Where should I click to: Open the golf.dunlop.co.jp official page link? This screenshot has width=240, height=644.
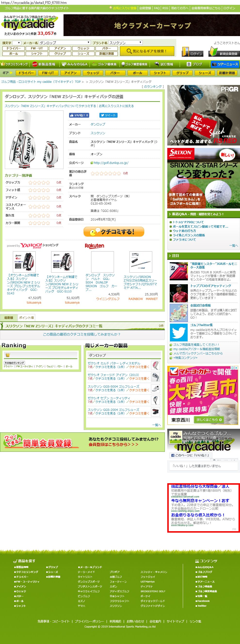111,163
